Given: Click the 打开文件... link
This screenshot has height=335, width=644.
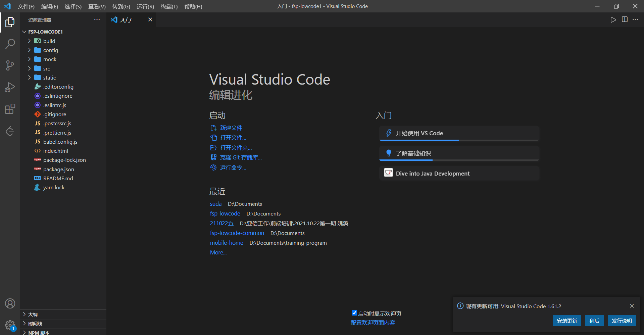Looking at the screenshot, I should (x=233, y=138).
